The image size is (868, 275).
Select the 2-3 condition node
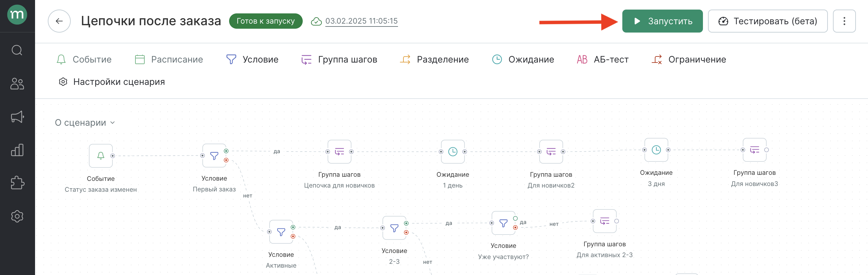click(394, 228)
